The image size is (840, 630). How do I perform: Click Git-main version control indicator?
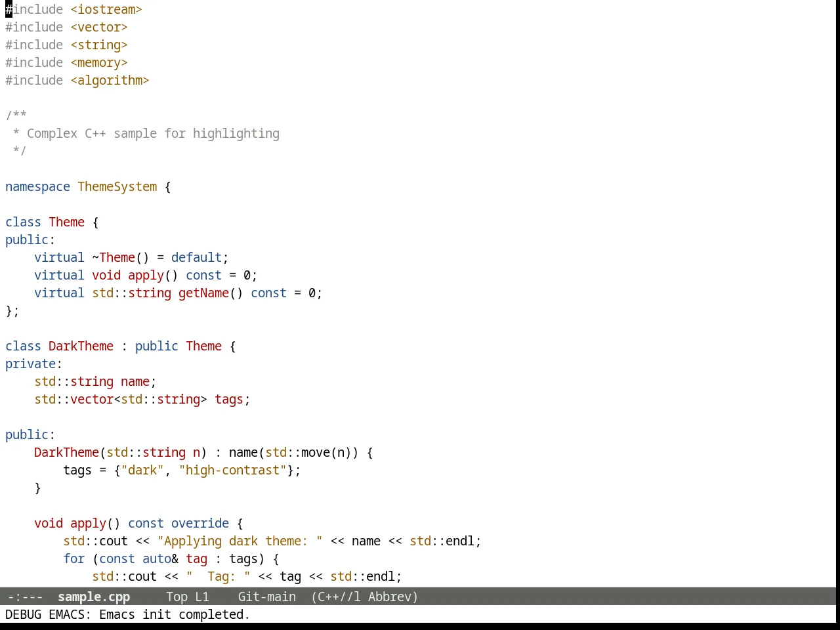click(266, 597)
